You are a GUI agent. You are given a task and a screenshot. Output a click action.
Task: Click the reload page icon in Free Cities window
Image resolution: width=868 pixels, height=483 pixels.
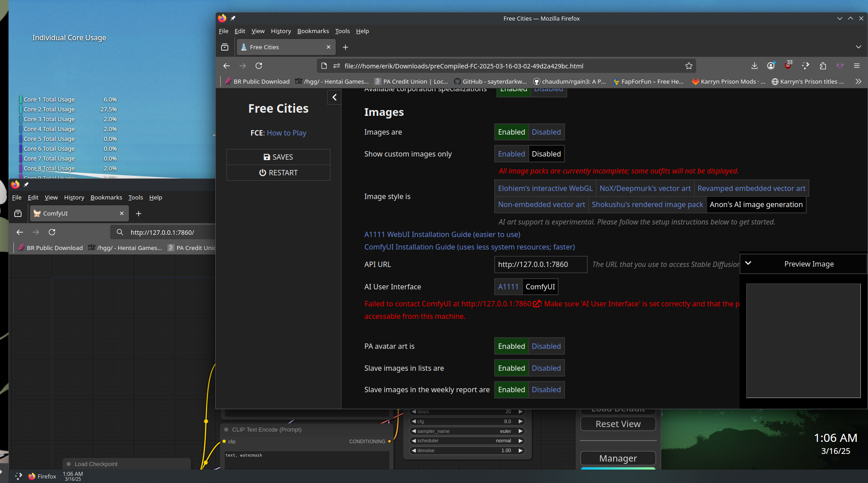tap(259, 66)
